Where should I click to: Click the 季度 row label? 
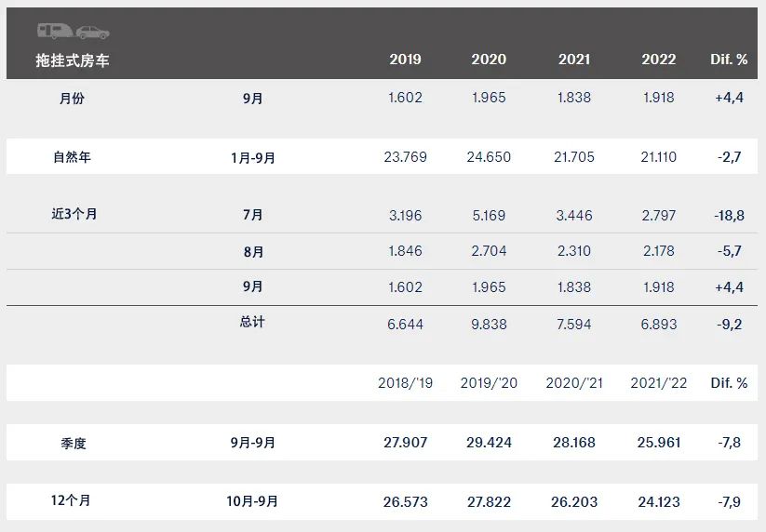coord(74,443)
